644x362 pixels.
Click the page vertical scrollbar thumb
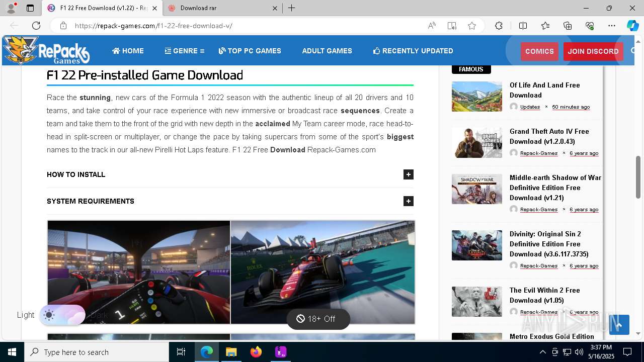[638, 177]
